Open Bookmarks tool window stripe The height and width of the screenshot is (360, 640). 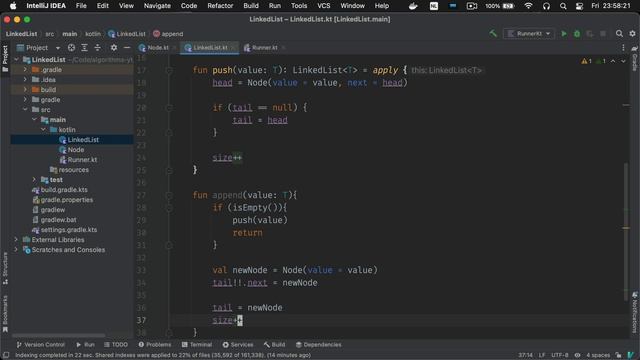pos(5,313)
